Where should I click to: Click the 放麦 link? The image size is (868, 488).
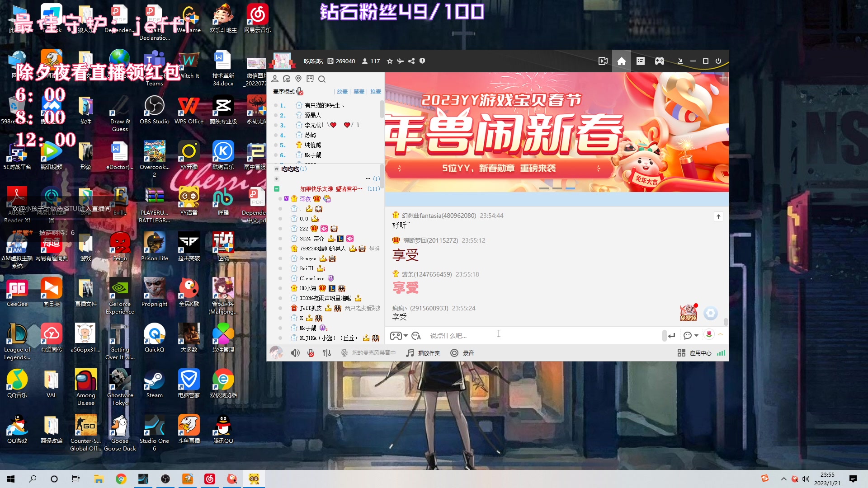pos(342,92)
